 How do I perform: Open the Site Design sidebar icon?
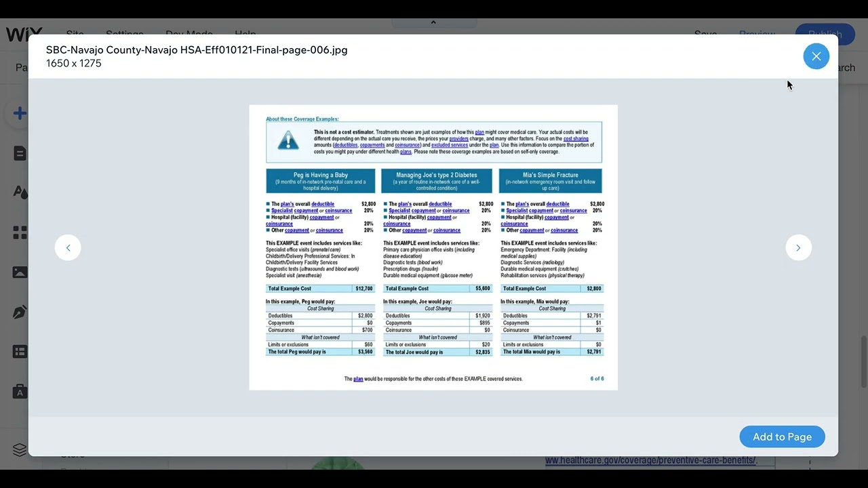20,192
